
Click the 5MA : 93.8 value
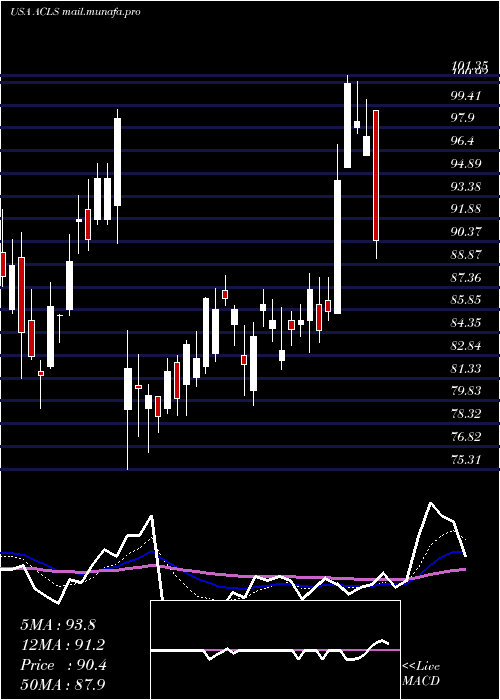coord(58,625)
